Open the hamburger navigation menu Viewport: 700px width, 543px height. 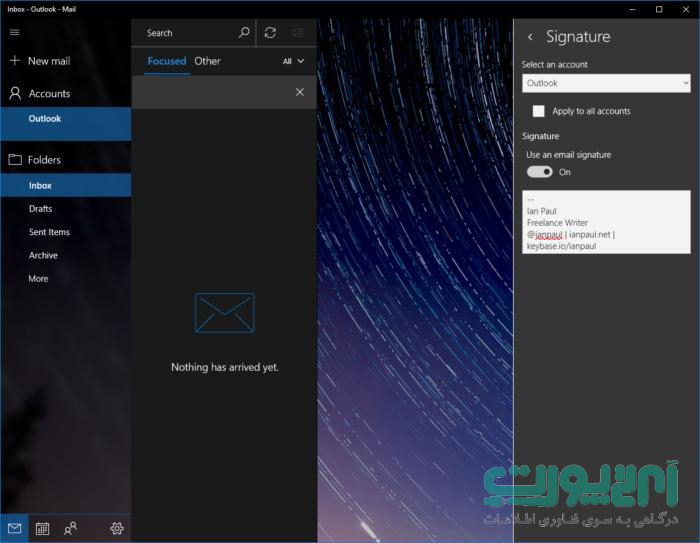(x=14, y=32)
